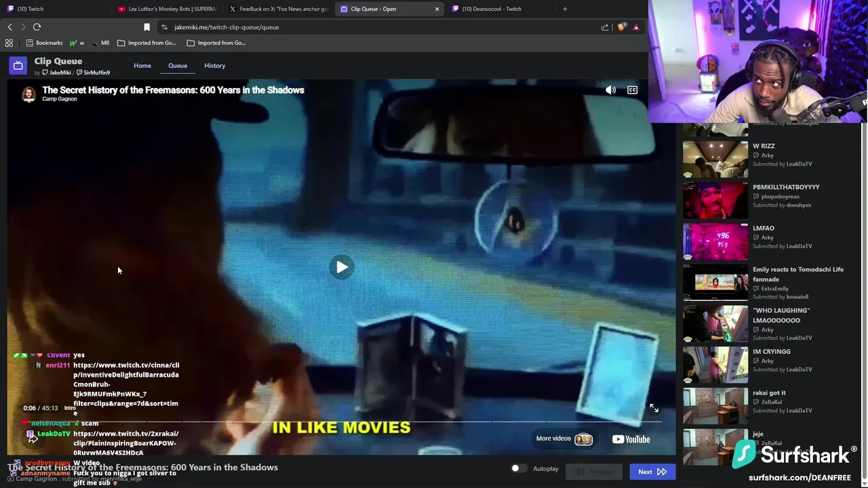Select the 'IM CRYINGG' clip thumbnail
868x488 pixels.
point(715,365)
